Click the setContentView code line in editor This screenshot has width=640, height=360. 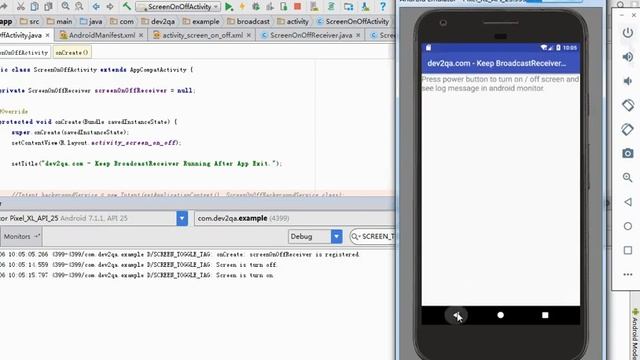pyautogui.click(x=96, y=143)
